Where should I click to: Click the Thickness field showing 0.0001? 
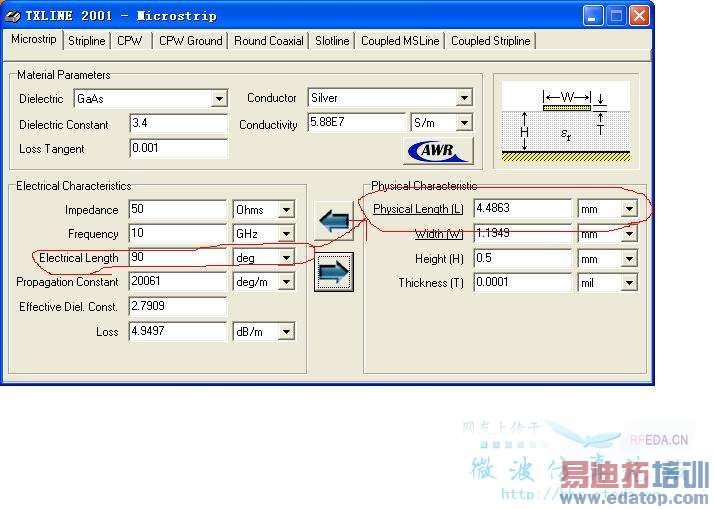click(x=523, y=282)
